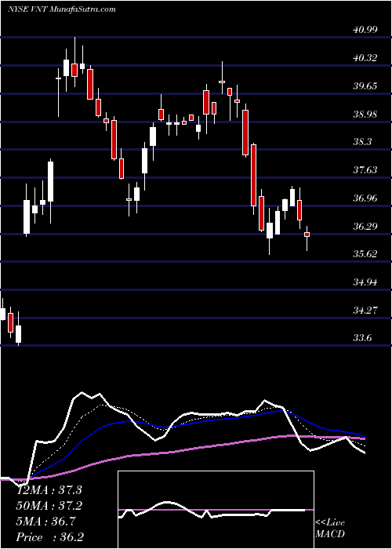
Task: Click the <<Live MACD label
Action: pos(330,529)
